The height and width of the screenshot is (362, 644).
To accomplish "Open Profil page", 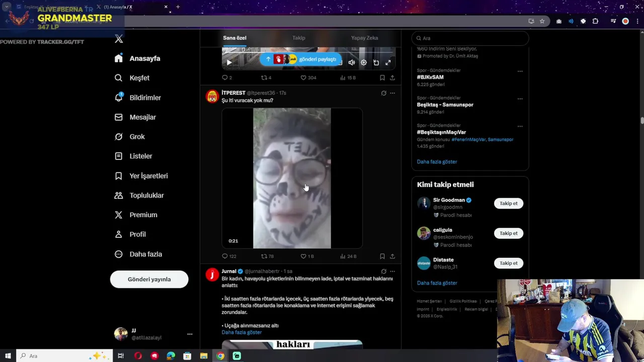I will 130,234.
